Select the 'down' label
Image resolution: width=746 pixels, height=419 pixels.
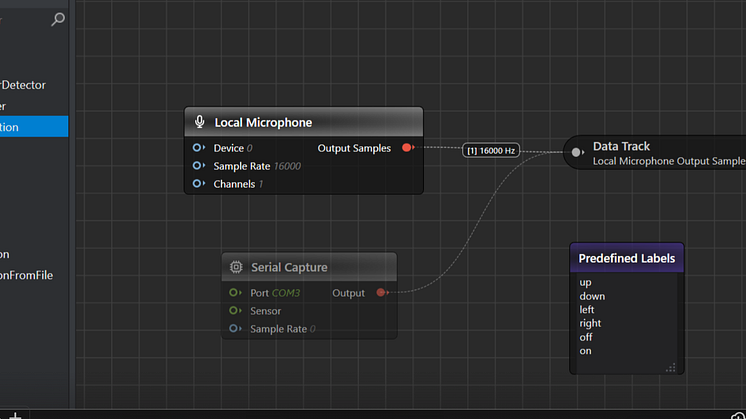pyautogui.click(x=592, y=296)
